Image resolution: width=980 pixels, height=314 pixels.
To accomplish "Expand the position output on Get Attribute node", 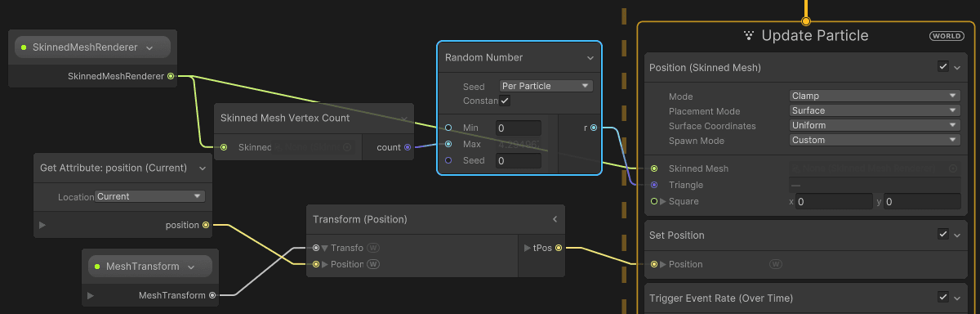I will 42,225.
